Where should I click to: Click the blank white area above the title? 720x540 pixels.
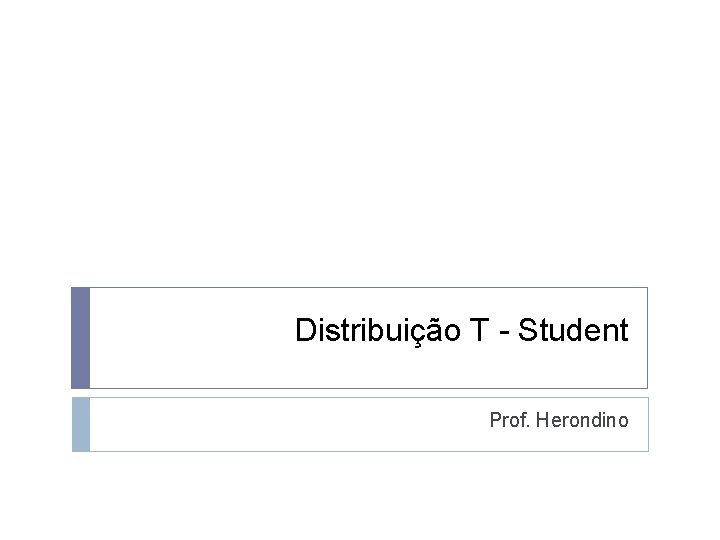360,150
